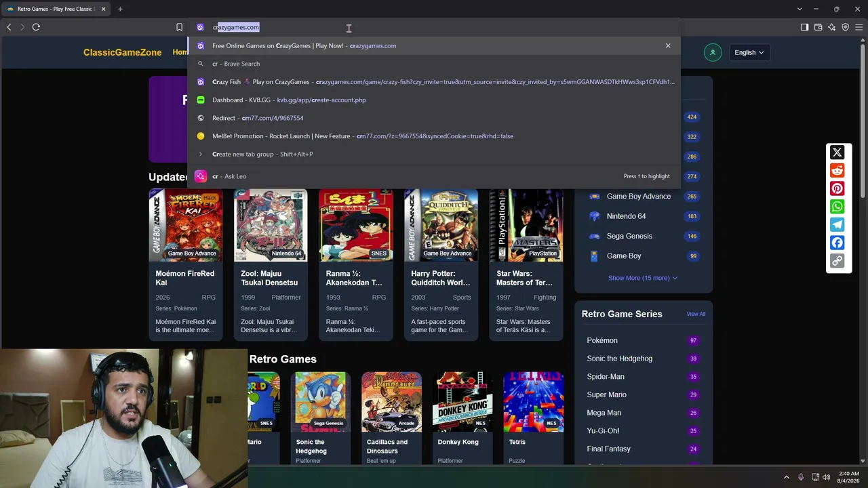868x488 pixels.
Task: Select the Game Boy platform icon
Action: coord(595,256)
